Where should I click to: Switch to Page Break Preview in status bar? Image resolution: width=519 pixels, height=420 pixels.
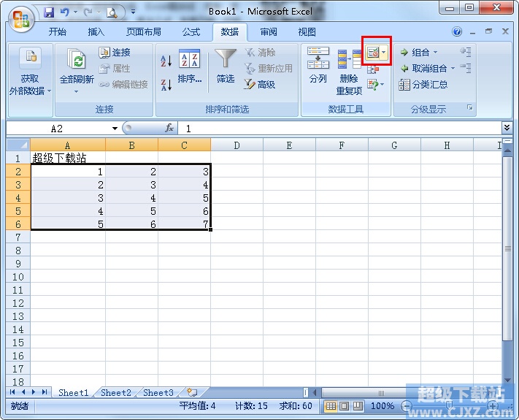358,406
